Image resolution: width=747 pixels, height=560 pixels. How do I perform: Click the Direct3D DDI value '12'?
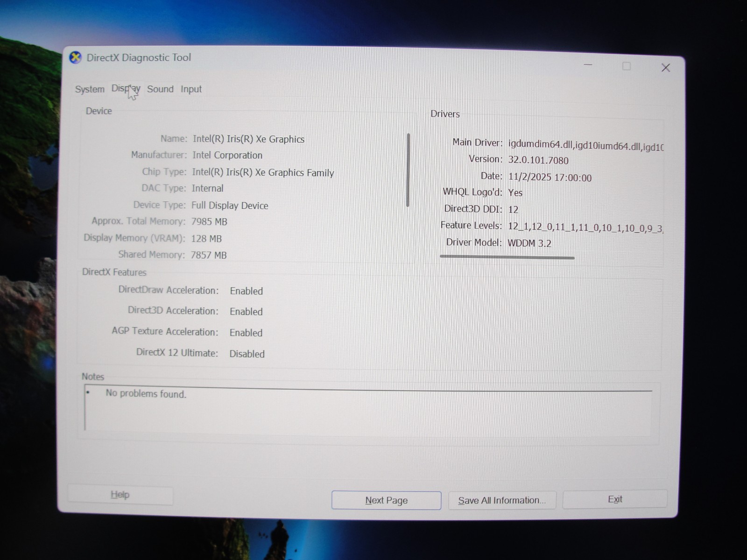point(513,210)
